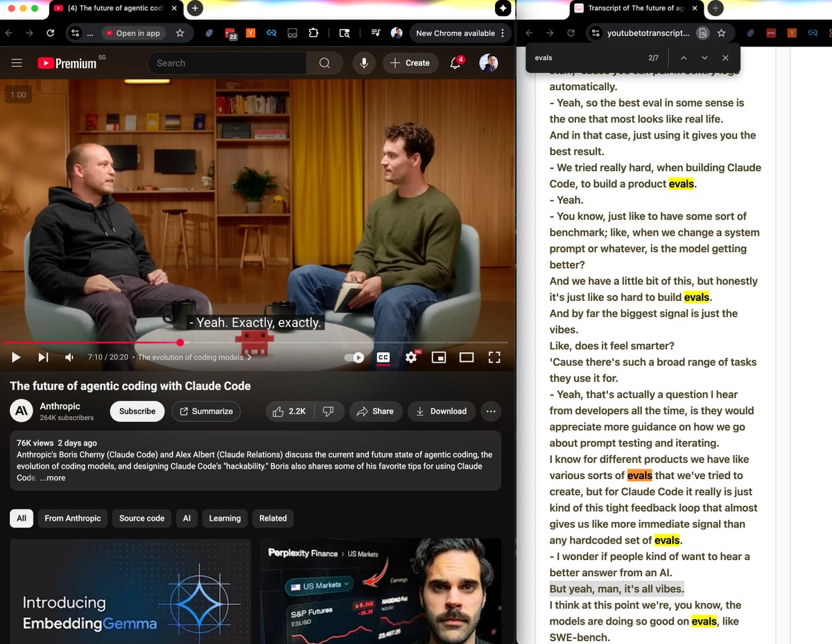Image resolution: width=832 pixels, height=644 pixels.
Task: Toggle closed captions CC button
Action: 383,357
